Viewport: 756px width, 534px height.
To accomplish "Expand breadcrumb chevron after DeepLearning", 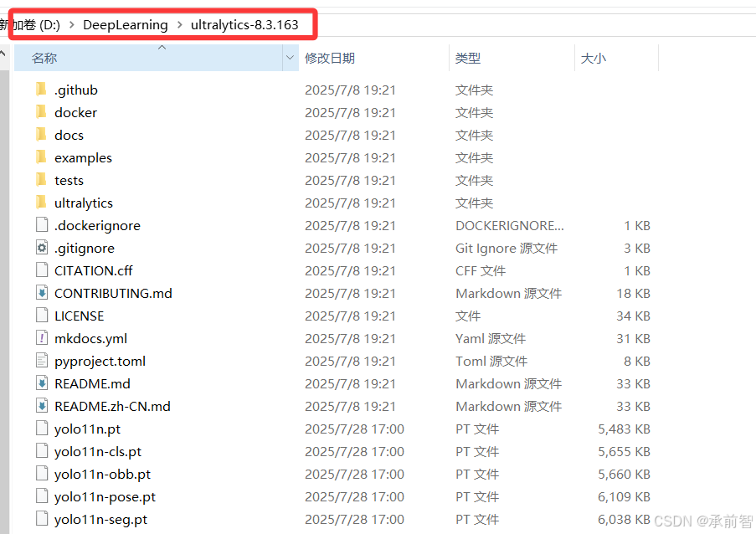I will tap(180, 24).
